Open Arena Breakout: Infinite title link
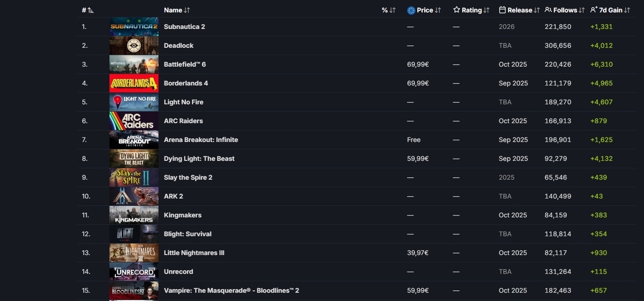The image size is (644, 301). (201, 140)
